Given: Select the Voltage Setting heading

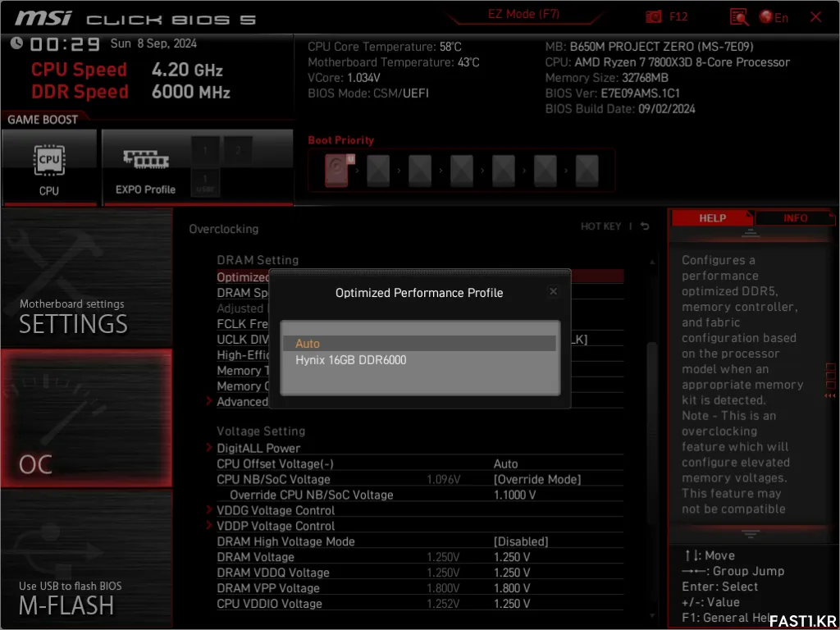Looking at the screenshot, I should (261, 431).
